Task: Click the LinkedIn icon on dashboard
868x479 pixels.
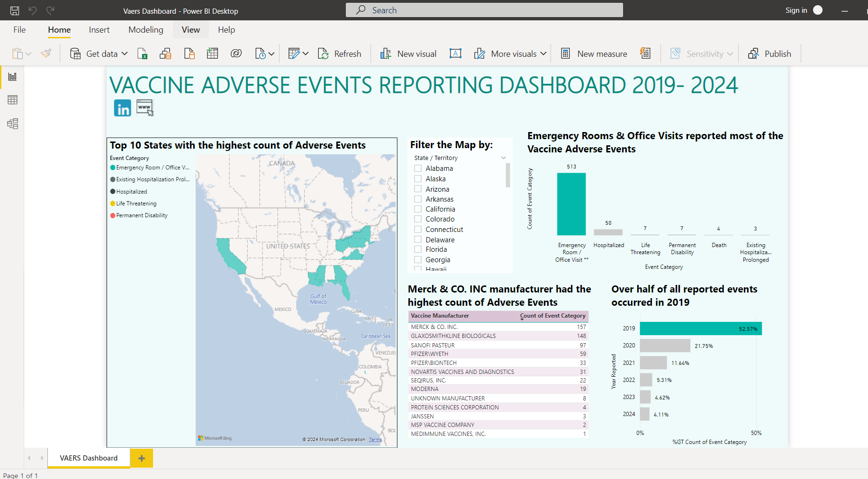Action: click(122, 108)
